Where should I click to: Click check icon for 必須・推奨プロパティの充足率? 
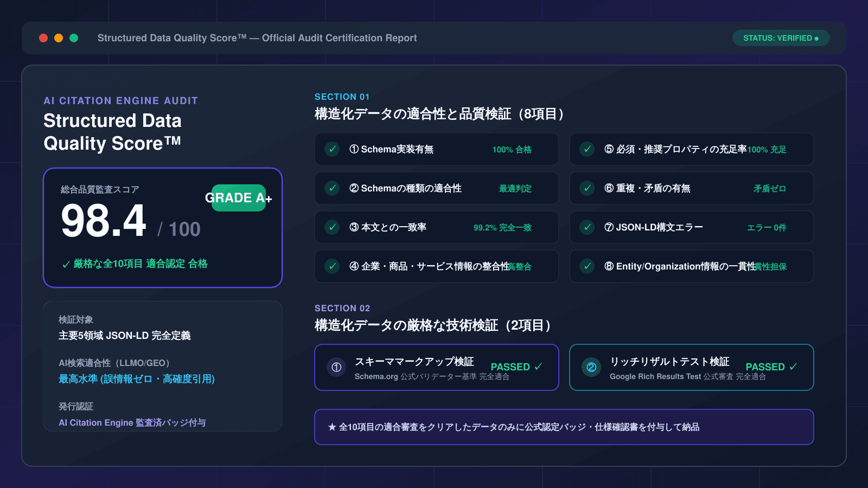pyautogui.click(x=587, y=149)
